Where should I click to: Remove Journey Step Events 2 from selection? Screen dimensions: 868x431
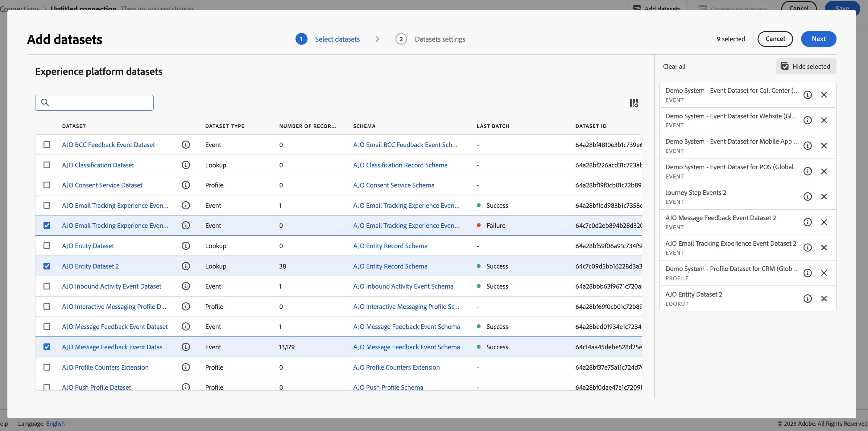(x=824, y=197)
